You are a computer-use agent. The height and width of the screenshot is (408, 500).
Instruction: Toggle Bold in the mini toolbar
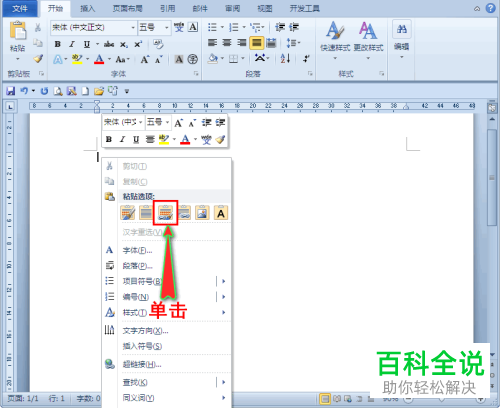[109, 139]
